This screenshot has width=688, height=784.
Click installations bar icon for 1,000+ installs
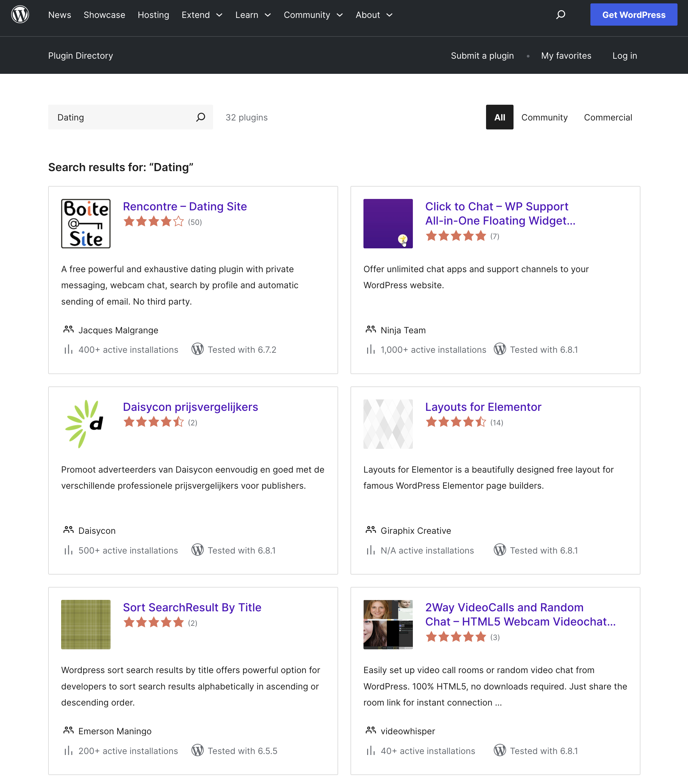(371, 349)
